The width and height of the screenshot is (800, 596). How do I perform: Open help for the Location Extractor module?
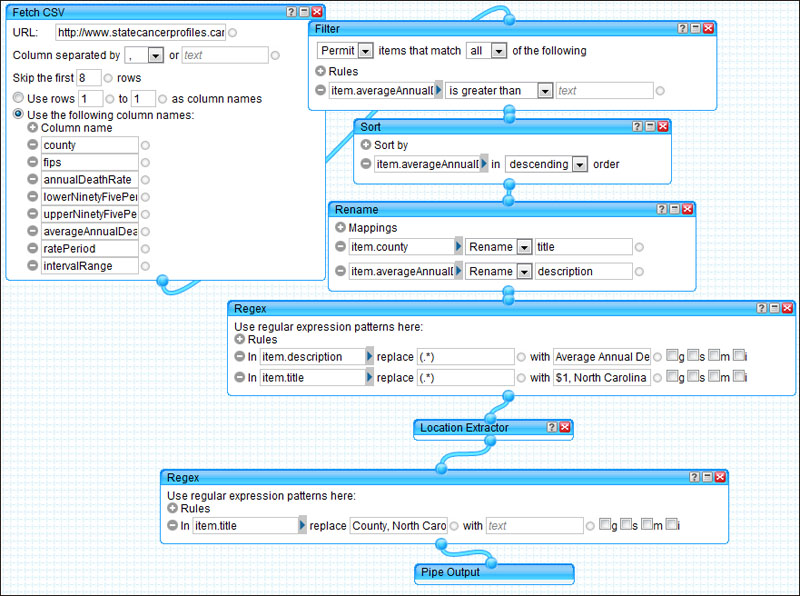[551, 428]
